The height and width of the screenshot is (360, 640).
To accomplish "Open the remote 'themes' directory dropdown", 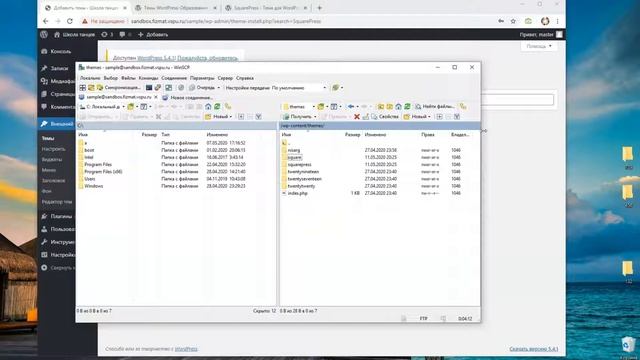I will coord(299,107).
